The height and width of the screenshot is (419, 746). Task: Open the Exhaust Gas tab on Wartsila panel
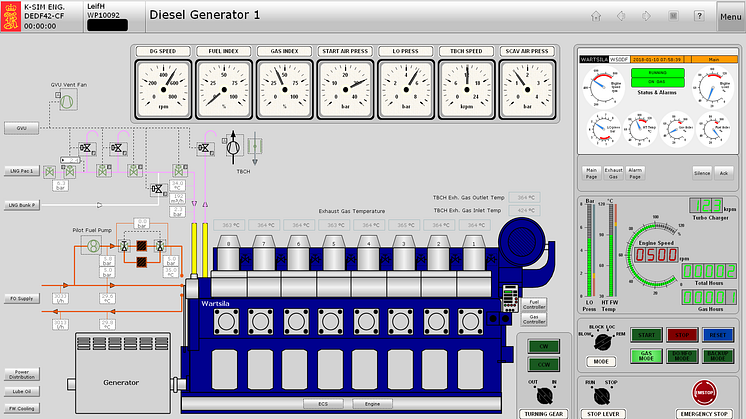(613, 173)
